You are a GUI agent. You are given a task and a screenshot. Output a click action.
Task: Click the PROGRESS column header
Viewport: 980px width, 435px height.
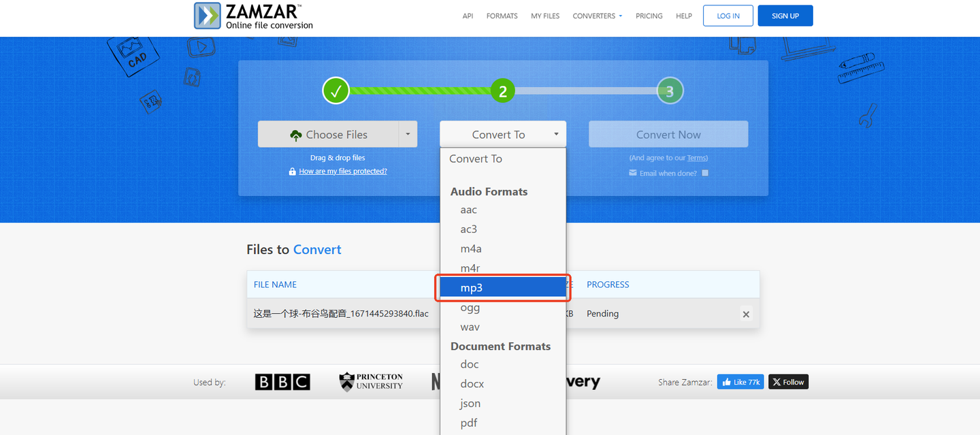coord(608,285)
